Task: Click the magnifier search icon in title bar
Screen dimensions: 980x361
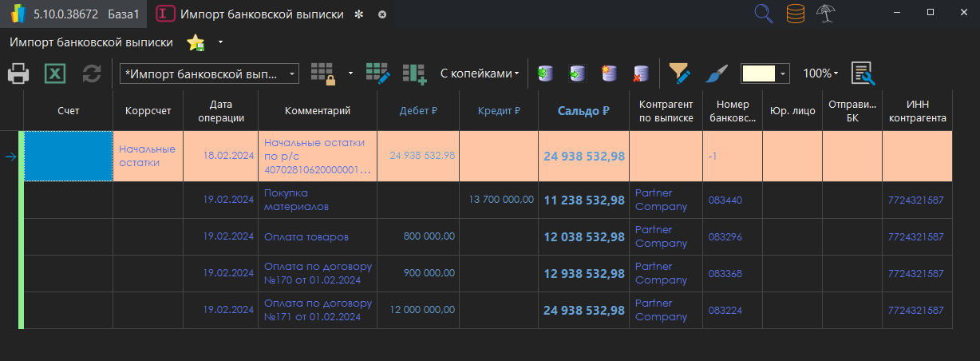Action: click(764, 14)
